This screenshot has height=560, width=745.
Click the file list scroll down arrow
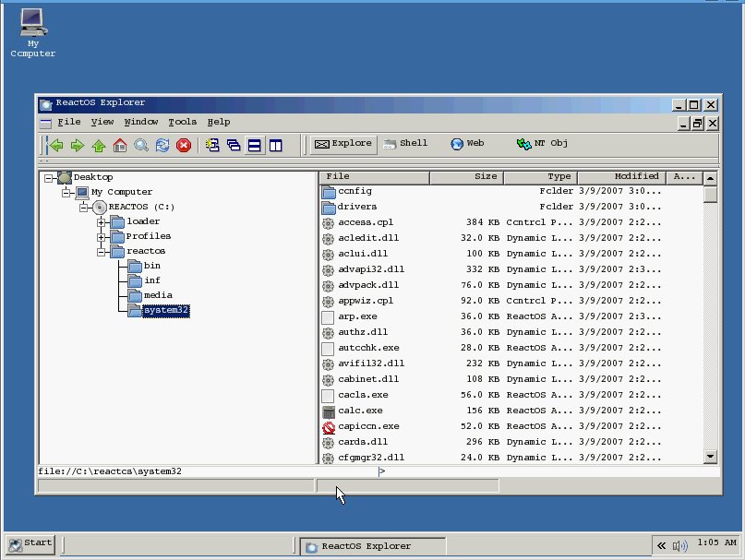710,456
